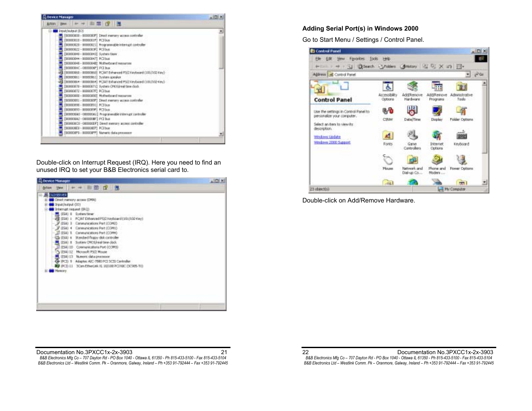This screenshot has width=532, height=411.
Task: Open the Administrative Tools icon
Action: point(461,91)
